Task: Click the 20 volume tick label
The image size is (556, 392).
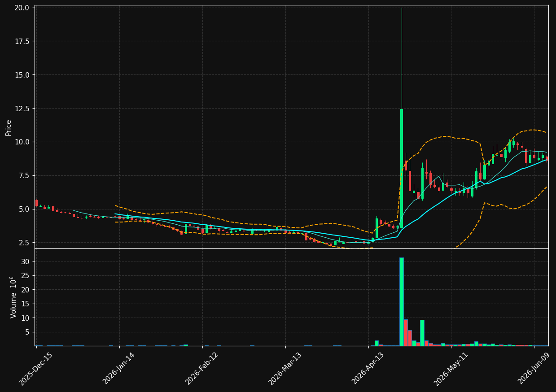Action: point(26,290)
